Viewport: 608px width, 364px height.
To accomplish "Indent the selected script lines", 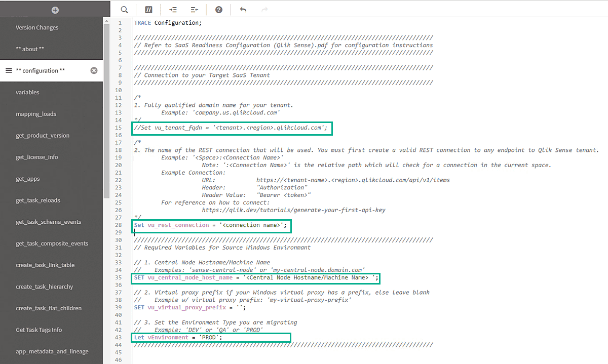I will click(172, 9).
